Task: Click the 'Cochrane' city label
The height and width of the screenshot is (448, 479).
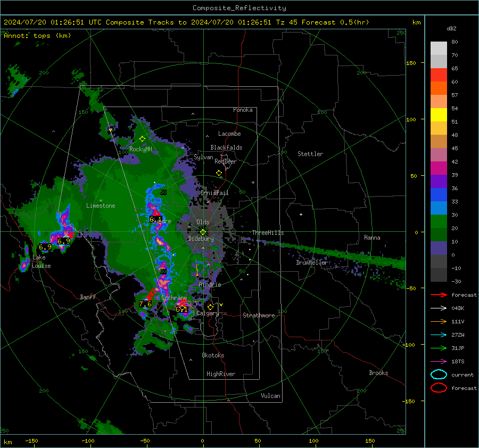Action: [x=174, y=298]
